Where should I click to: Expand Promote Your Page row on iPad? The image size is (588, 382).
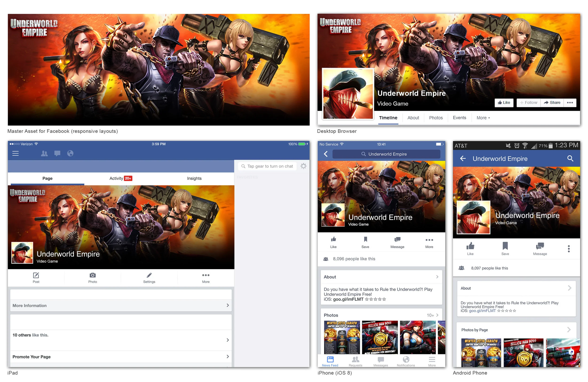tap(121, 357)
